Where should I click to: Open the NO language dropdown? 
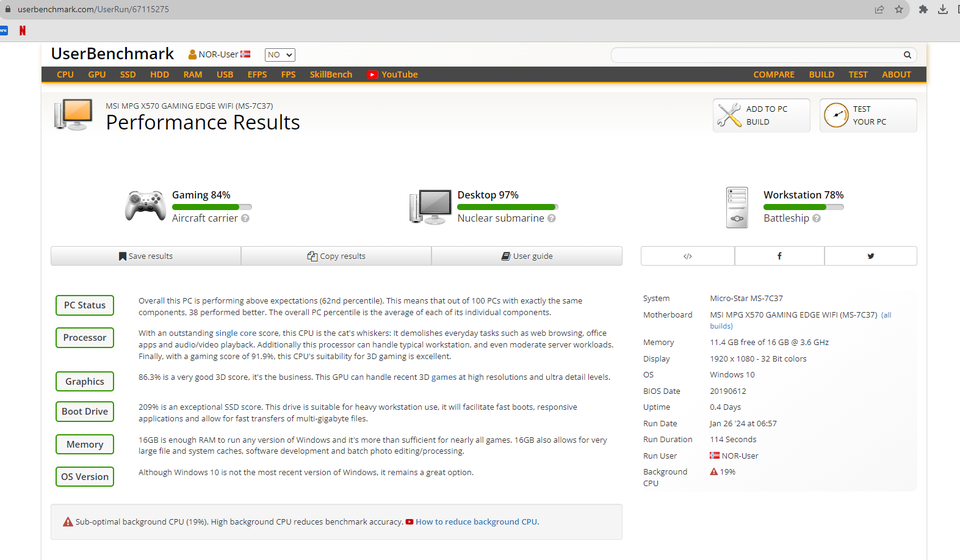280,55
